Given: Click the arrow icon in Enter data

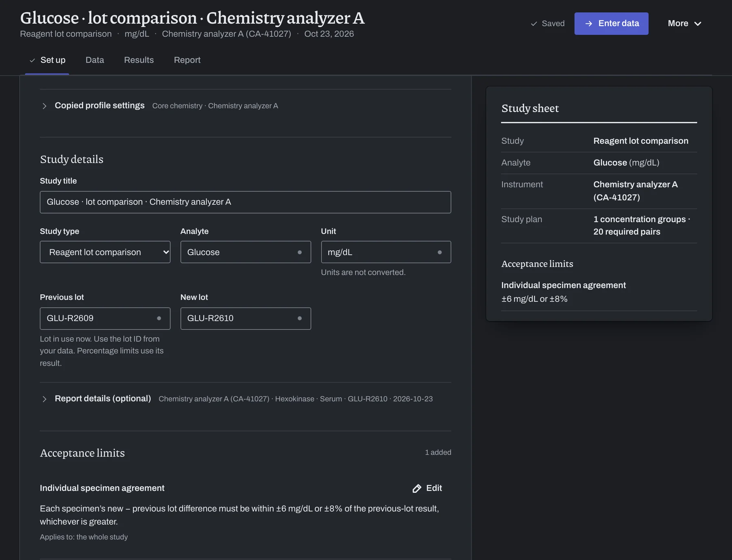Looking at the screenshot, I should click(x=588, y=24).
